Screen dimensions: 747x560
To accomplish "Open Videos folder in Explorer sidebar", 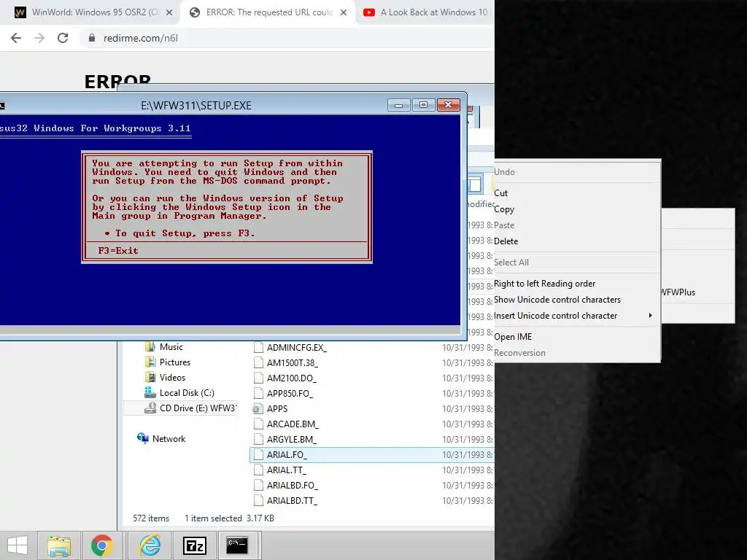I will click(172, 378).
